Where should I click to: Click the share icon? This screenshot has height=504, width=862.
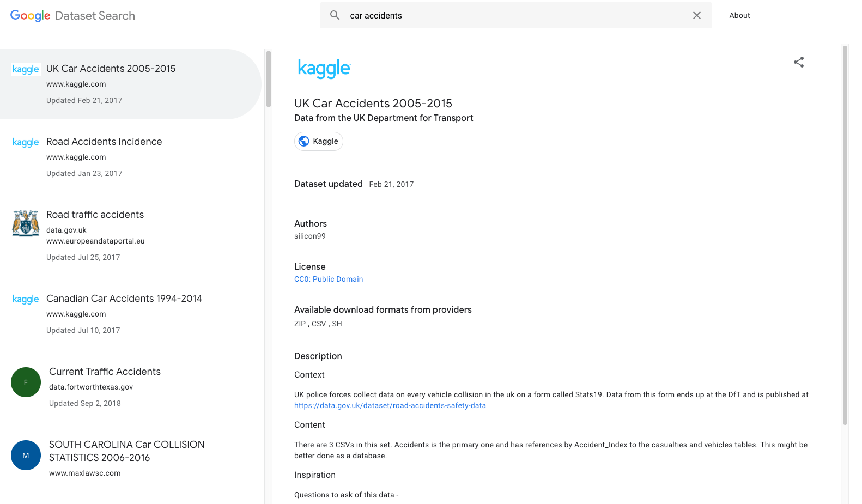[x=798, y=62]
